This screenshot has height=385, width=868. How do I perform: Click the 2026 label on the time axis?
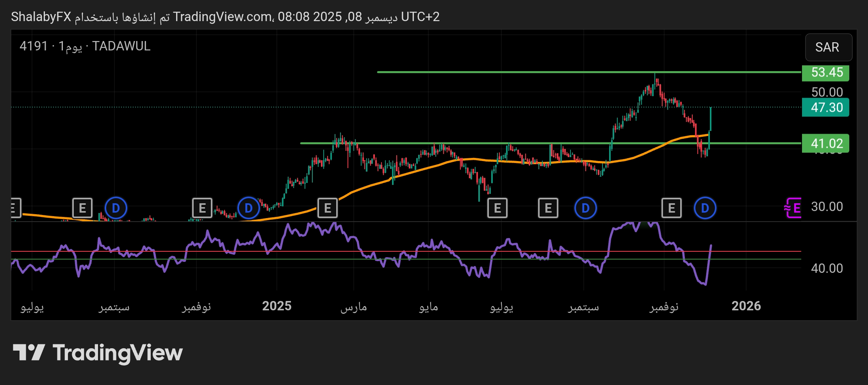[x=746, y=306]
